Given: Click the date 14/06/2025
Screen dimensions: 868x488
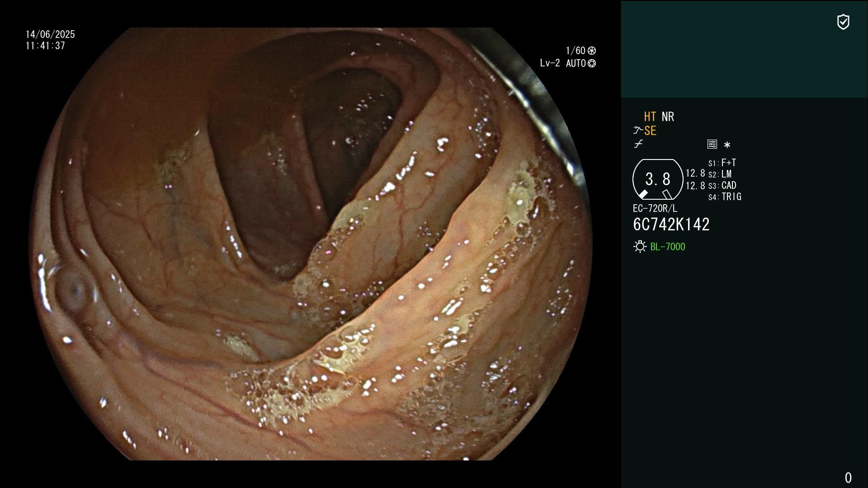Looking at the screenshot, I should tap(50, 35).
